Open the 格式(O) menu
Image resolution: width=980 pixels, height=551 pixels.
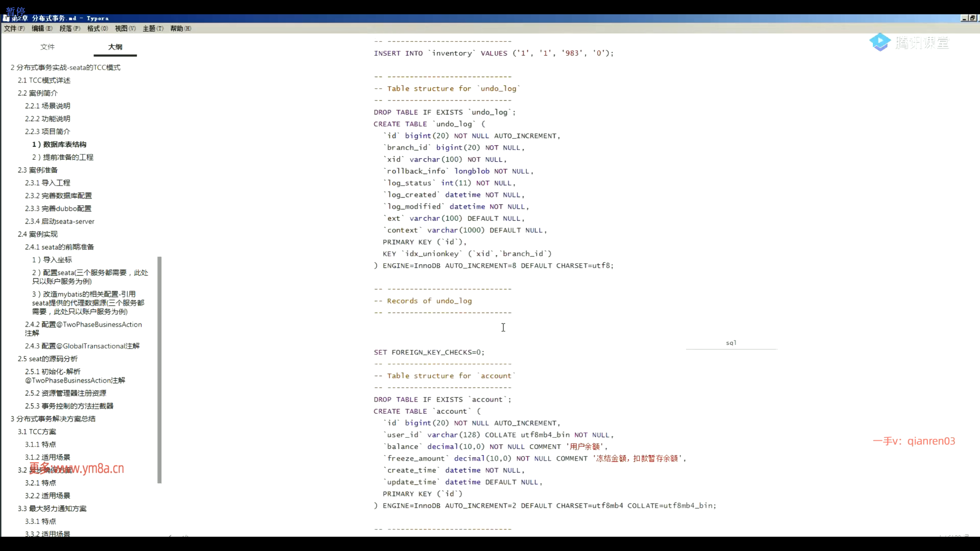[97, 29]
